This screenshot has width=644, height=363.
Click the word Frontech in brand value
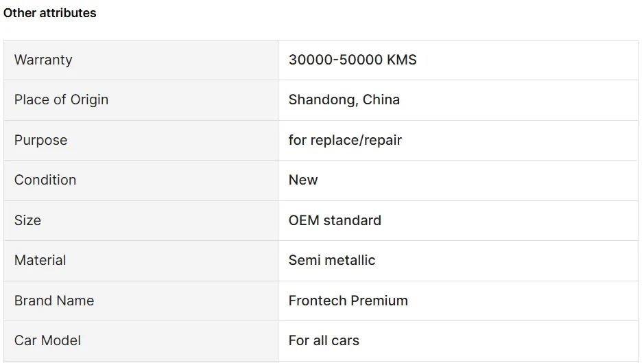point(318,301)
